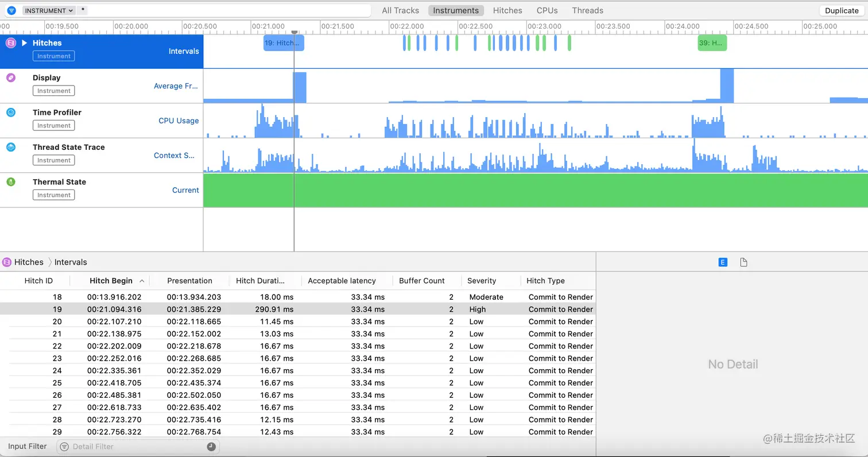Click the Thread State Trace icon
868x457 pixels.
(10, 147)
